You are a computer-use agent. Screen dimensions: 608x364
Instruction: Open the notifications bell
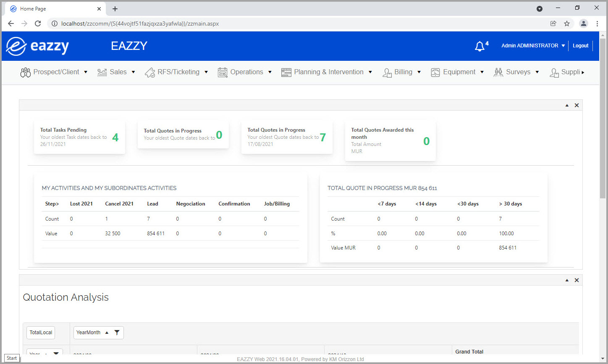pyautogui.click(x=480, y=46)
